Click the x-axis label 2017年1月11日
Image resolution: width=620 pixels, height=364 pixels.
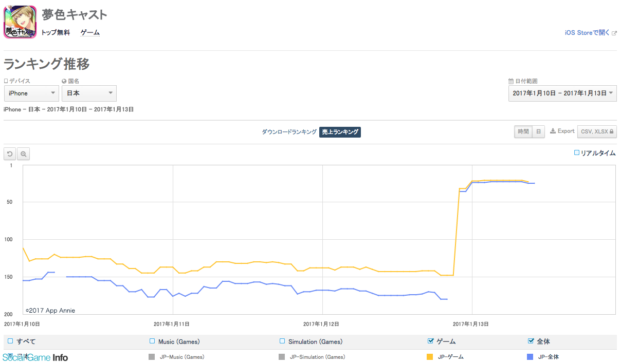(172, 324)
